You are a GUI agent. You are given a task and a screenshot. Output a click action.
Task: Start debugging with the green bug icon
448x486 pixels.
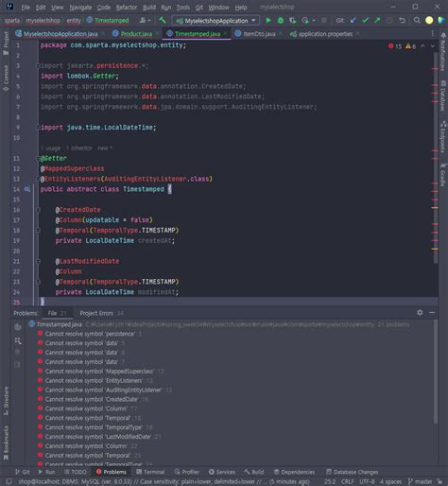(280, 21)
